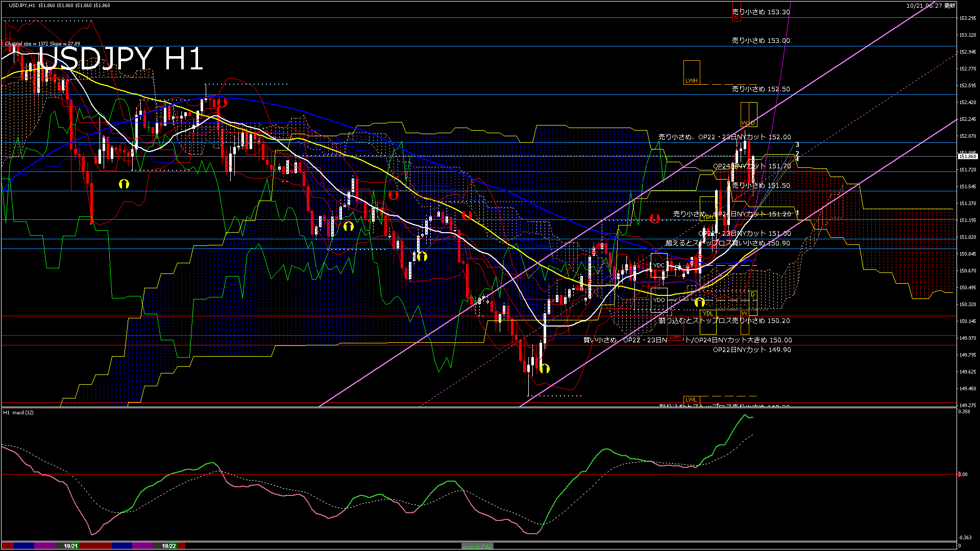
Task: Click the current price tag 151.860 on axis
Action: point(967,157)
